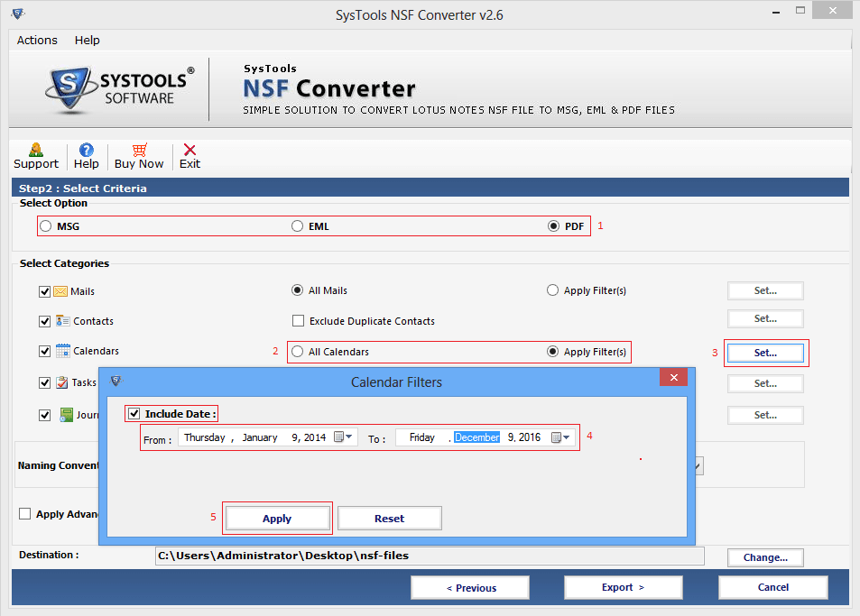Click the Journal category icon
860x616 pixels.
tap(66, 415)
